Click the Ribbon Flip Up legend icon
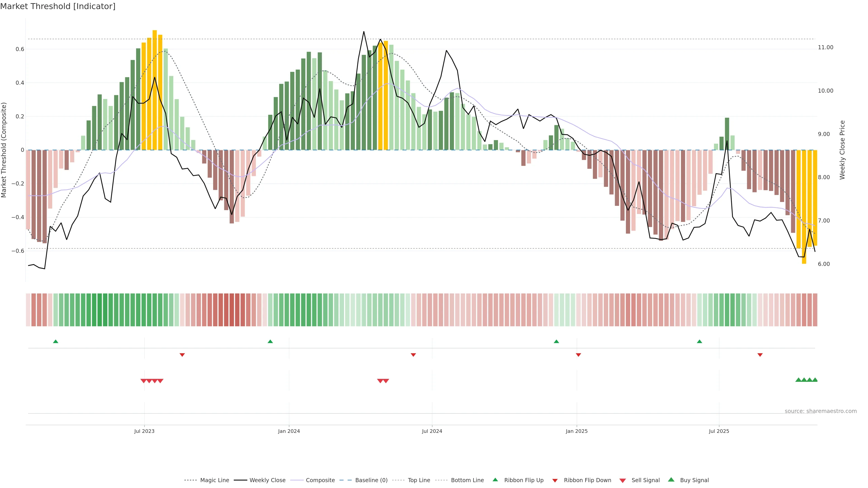The height and width of the screenshot is (488, 868). pos(495,480)
